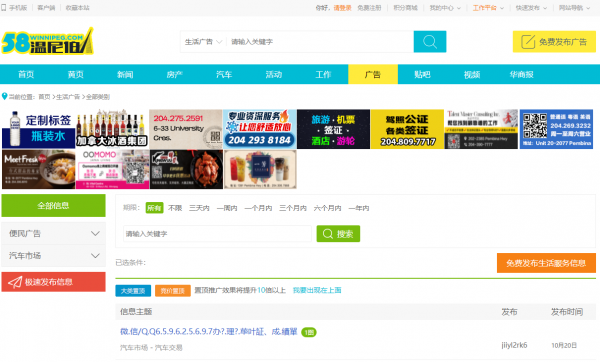The width and height of the screenshot is (600, 362).
Task: Open the 驾照公证 各类签证 banner
Action: click(407, 129)
